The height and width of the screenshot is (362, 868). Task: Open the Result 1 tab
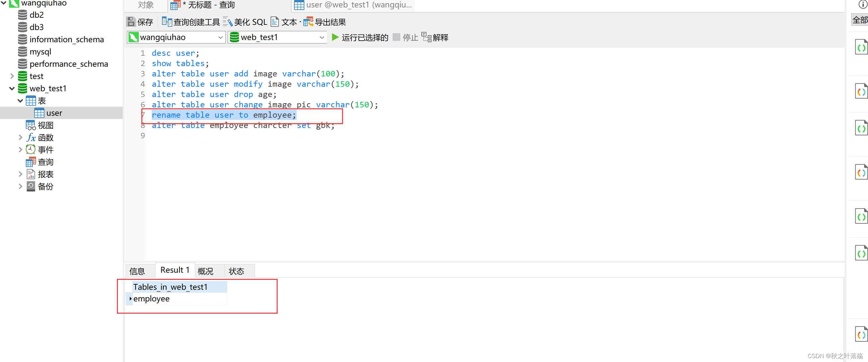tap(175, 270)
